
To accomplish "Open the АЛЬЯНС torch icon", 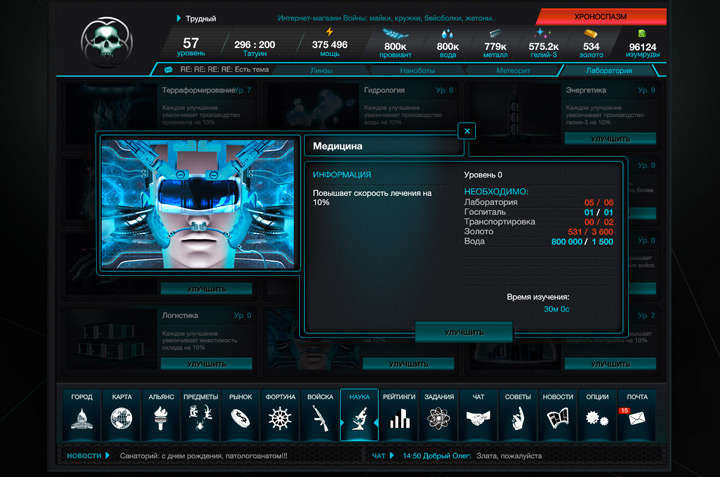I will [x=161, y=415].
